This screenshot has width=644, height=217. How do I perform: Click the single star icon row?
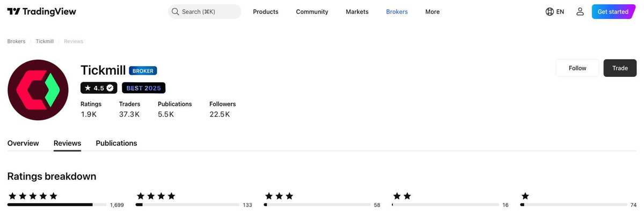click(525, 196)
